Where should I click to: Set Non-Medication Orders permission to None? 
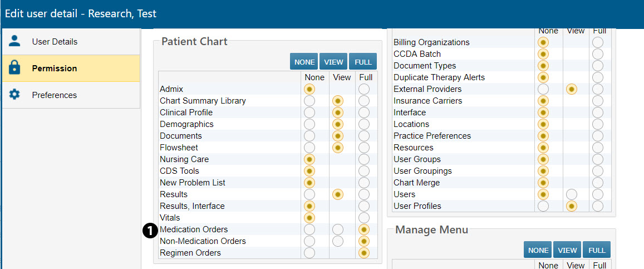(x=309, y=241)
